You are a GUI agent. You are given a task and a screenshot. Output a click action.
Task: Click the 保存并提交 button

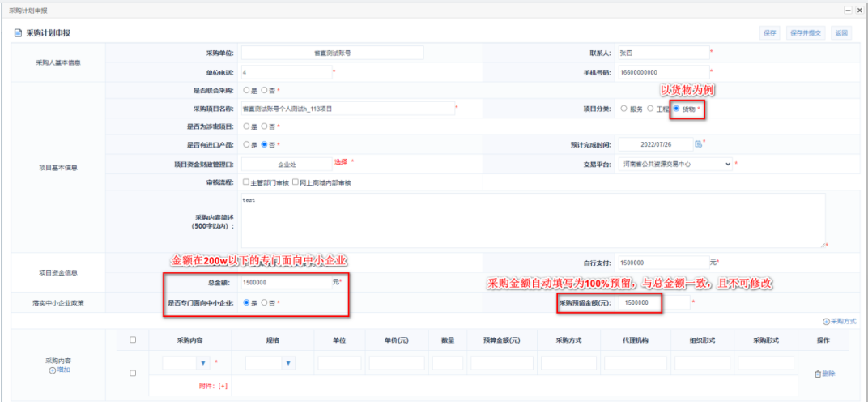coord(806,33)
